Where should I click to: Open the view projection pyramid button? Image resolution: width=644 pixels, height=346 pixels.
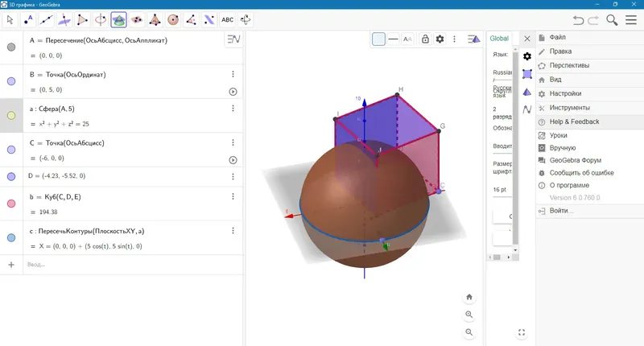pos(474,39)
